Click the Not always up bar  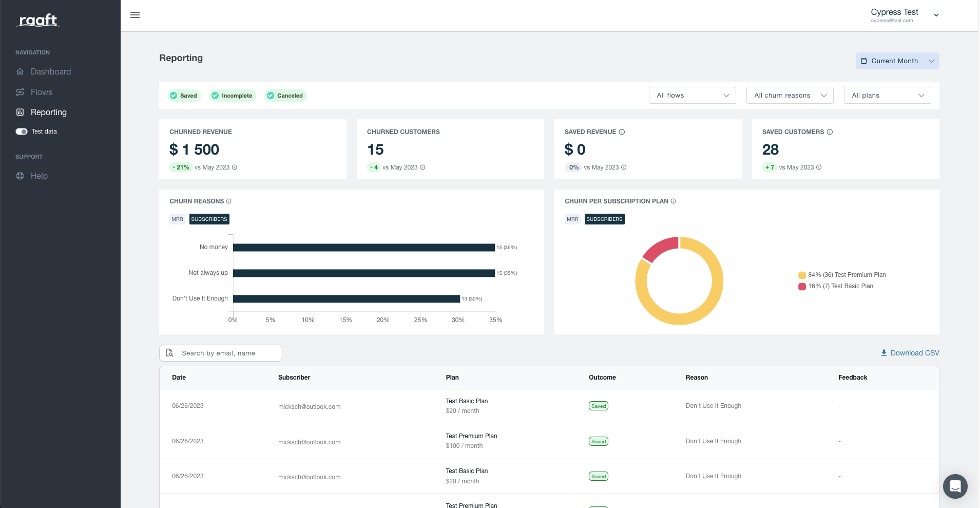(x=364, y=273)
